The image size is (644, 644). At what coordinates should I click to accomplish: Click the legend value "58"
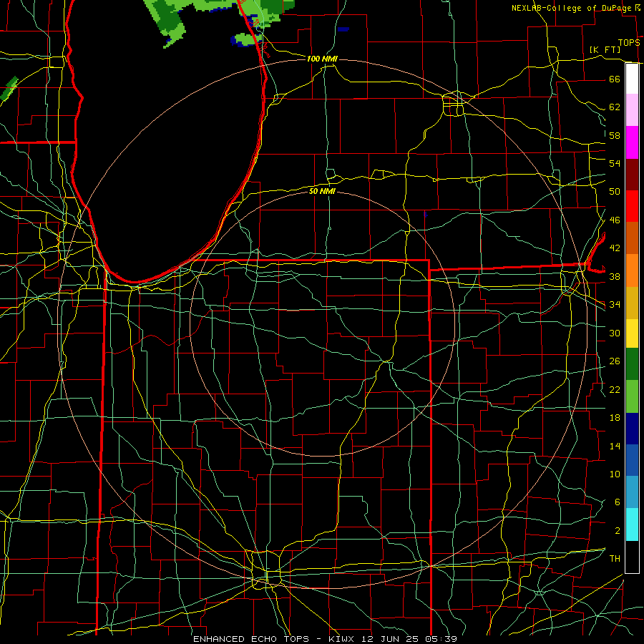[x=615, y=135]
